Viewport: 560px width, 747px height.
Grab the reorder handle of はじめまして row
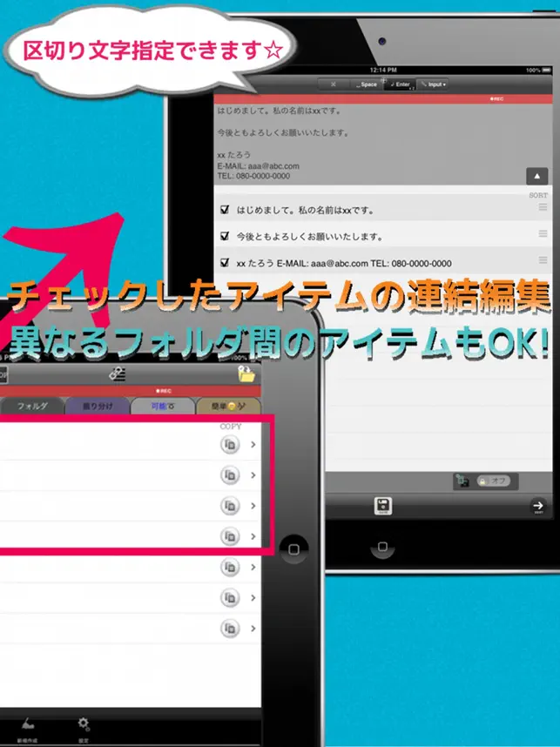543,207
